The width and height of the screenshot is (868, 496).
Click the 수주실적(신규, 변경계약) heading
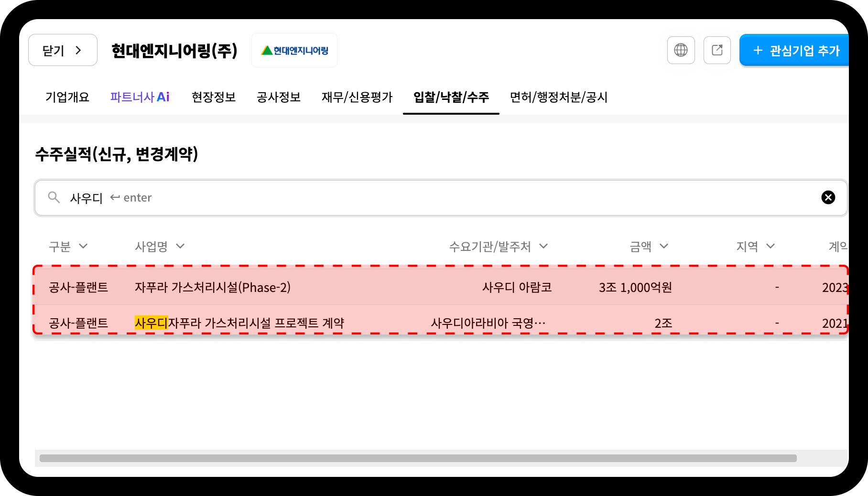pos(116,154)
